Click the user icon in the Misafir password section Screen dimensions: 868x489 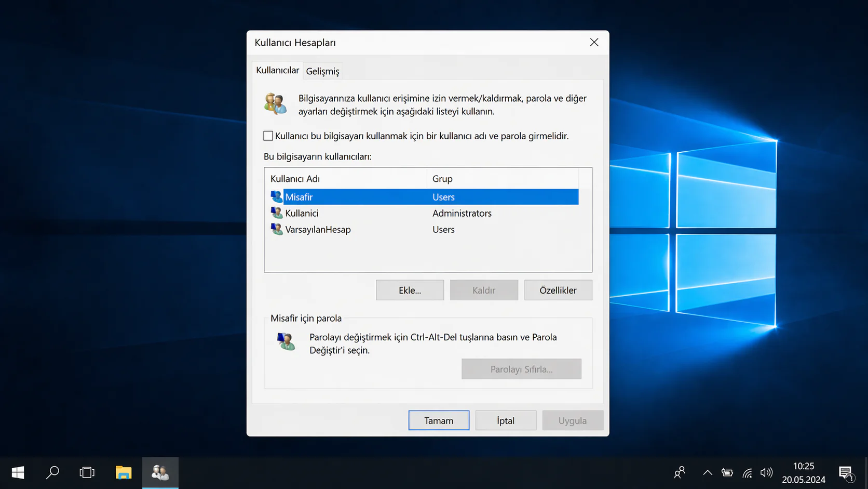coord(285,342)
